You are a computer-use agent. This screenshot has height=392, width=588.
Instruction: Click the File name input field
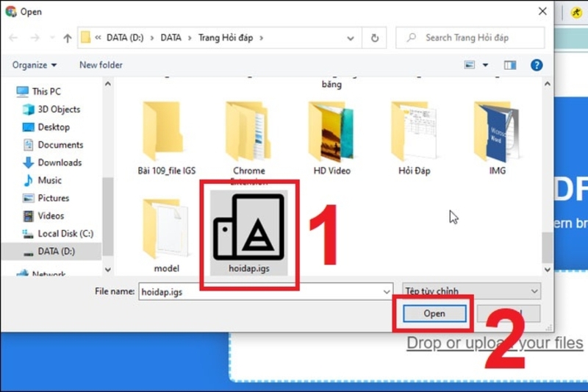265,291
